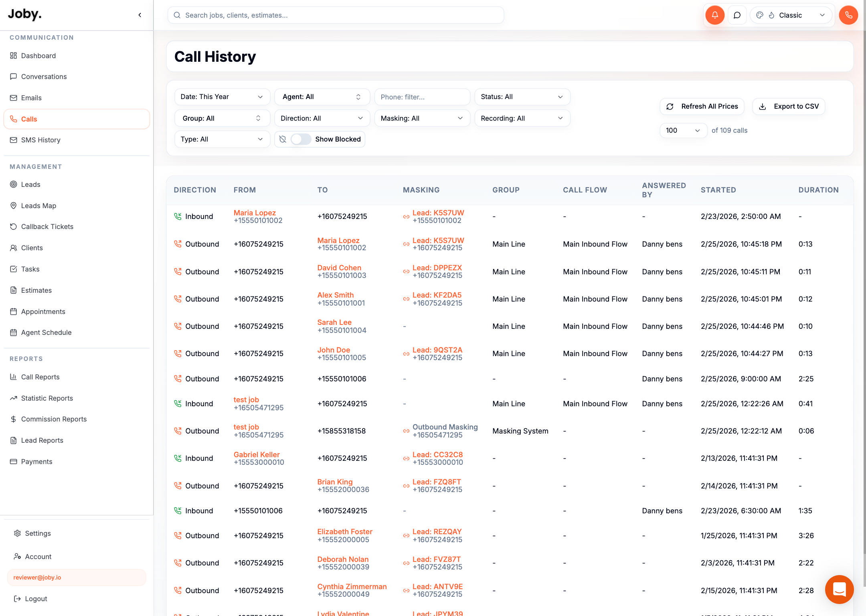Click the magnifier icon in search bar
This screenshot has height=616, width=866.
point(177,15)
